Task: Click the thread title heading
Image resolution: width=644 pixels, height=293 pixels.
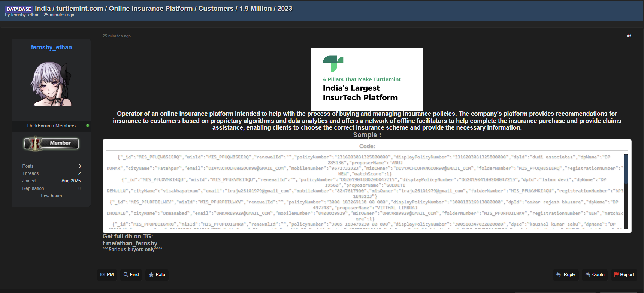Action: click(x=163, y=9)
